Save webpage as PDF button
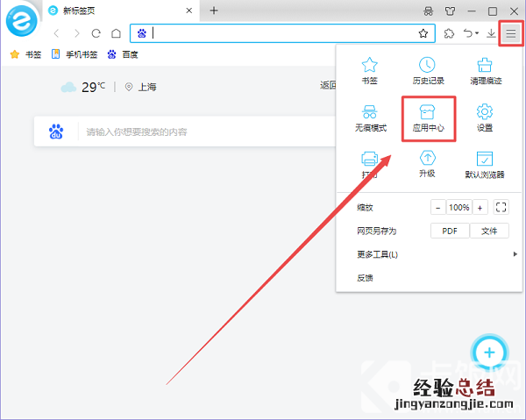Viewport: 526px width, 420px height. [x=450, y=231]
